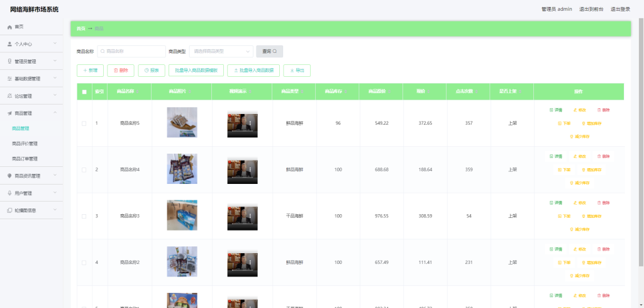Go to 商品订单管理 in the sidebar

(25, 159)
